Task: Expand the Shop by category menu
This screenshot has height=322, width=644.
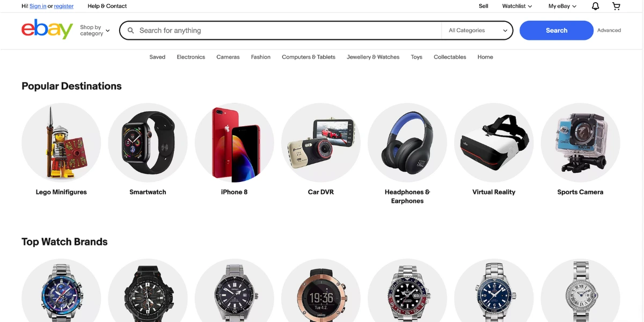Action: click(x=94, y=31)
